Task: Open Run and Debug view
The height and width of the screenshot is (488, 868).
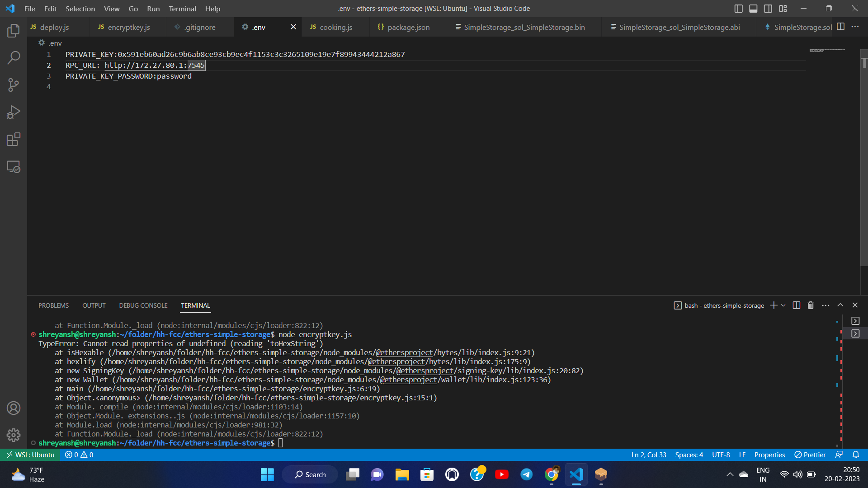Action: coord(14,112)
